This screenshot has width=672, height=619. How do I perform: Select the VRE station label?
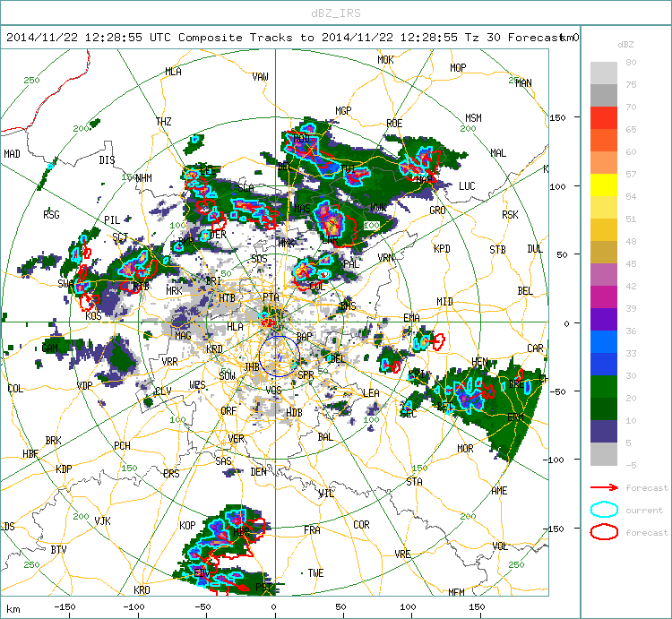tap(403, 555)
